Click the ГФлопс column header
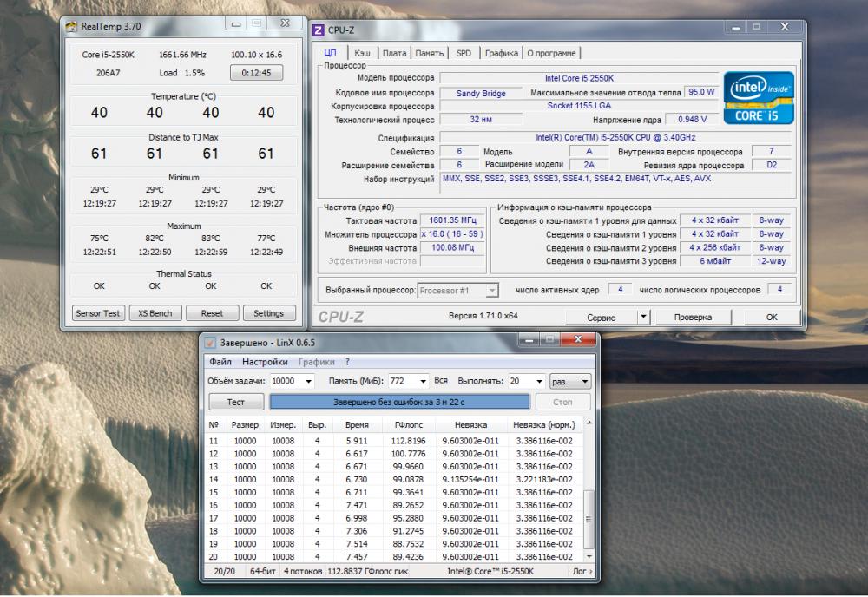 [x=409, y=425]
